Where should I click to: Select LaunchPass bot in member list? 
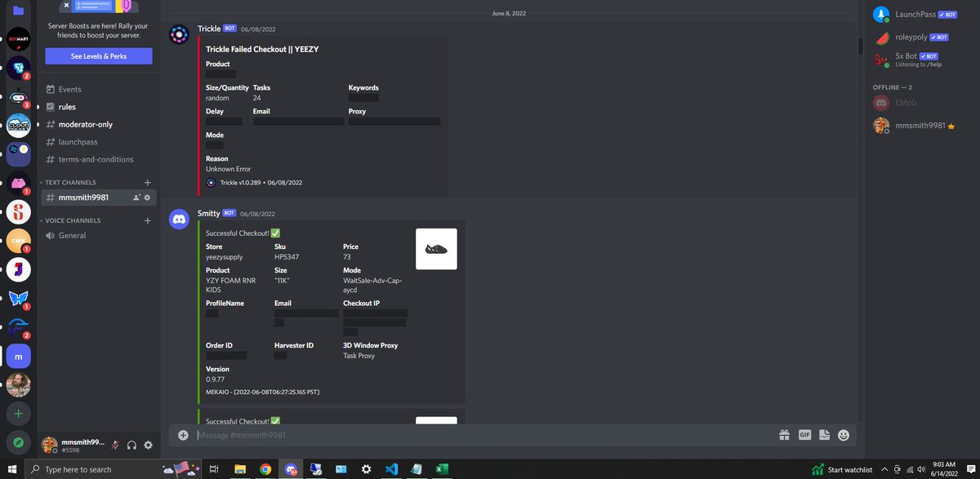(920, 15)
